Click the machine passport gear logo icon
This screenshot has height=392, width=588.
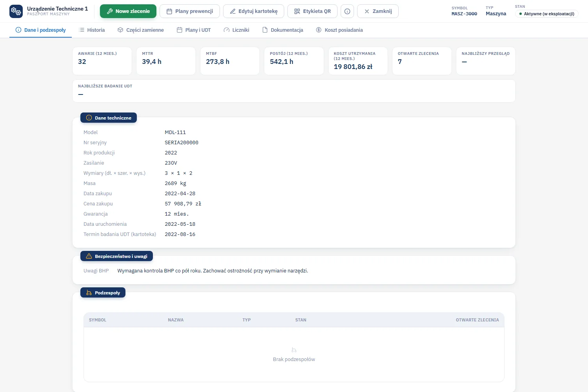16,11
